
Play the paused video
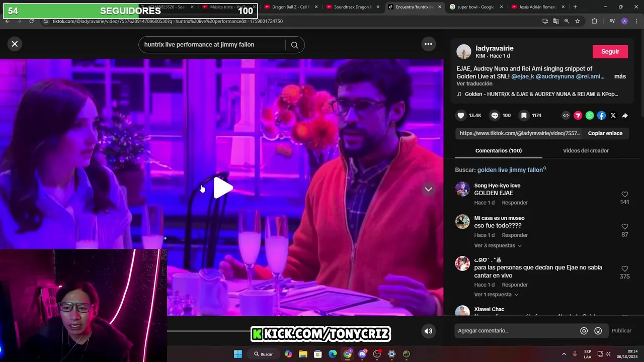click(223, 188)
